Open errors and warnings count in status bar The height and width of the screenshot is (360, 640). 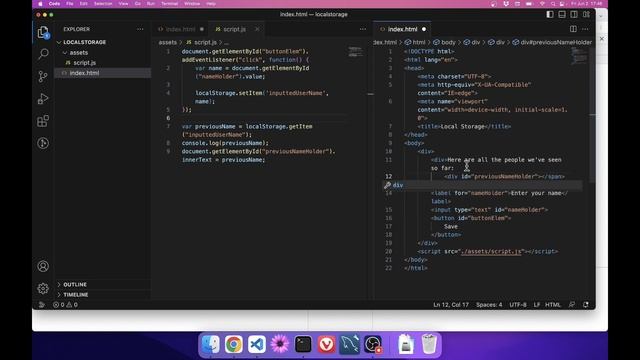pyautogui.click(x=65, y=304)
